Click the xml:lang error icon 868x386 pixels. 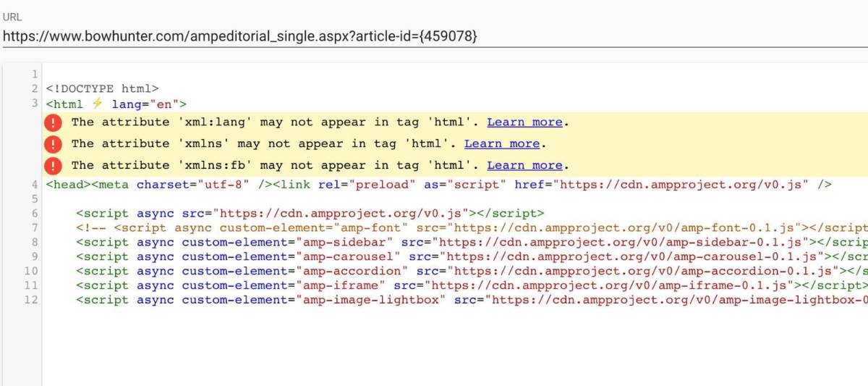pyautogui.click(x=54, y=122)
